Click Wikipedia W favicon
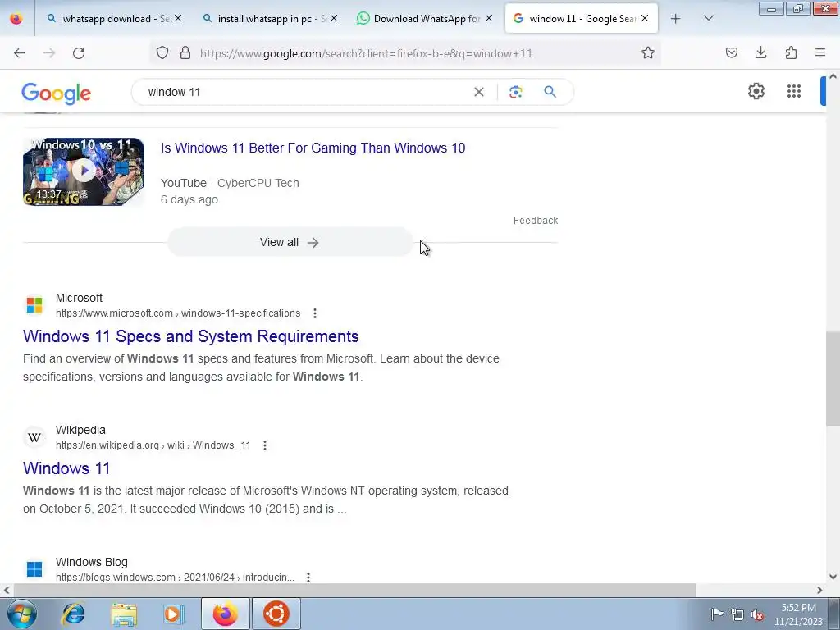The height and width of the screenshot is (630, 840). [34, 437]
